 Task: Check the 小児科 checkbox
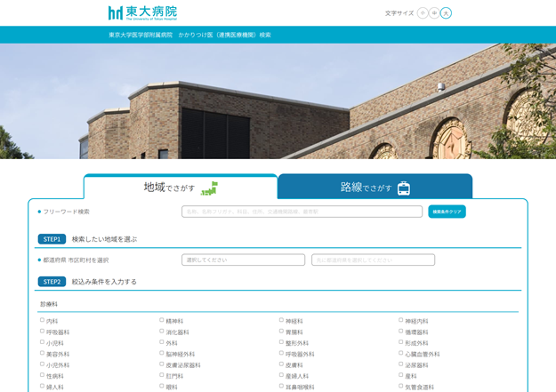coord(42,342)
